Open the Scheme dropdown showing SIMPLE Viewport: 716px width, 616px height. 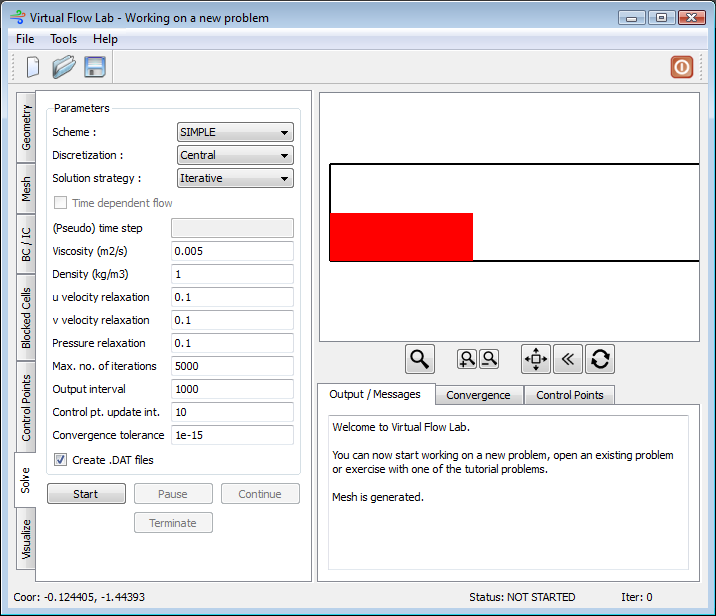click(235, 132)
